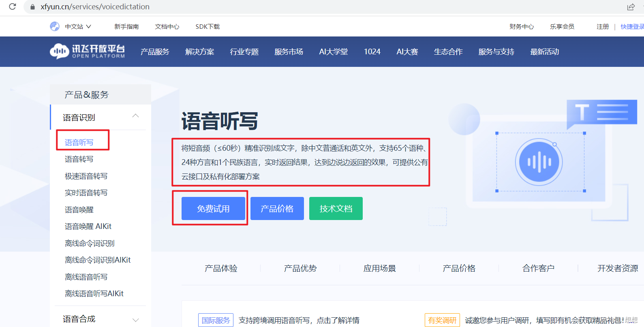Reload the page with the refresh icon
Screen dimensions: 644x327
(x=13, y=6)
